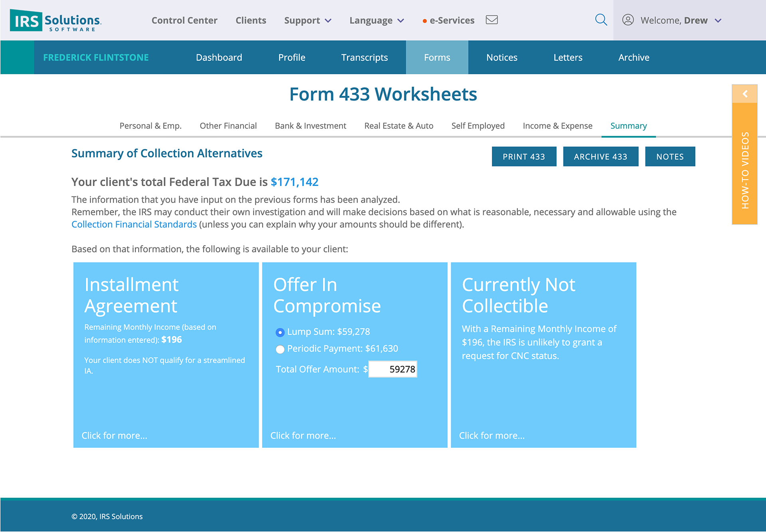Click the IRS Solutions Software logo
The width and height of the screenshot is (766, 532).
(x=55, y=20)
